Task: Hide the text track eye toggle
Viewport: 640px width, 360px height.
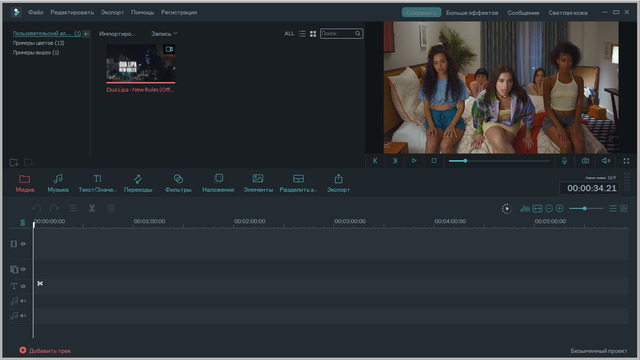Action: 23,287
